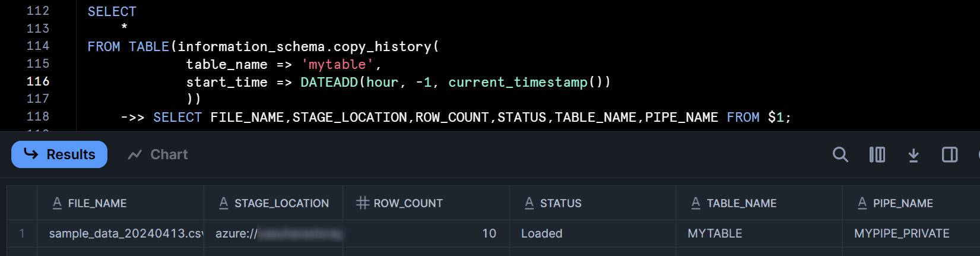
Task: Select the STATUS column header
Action: 592,203
